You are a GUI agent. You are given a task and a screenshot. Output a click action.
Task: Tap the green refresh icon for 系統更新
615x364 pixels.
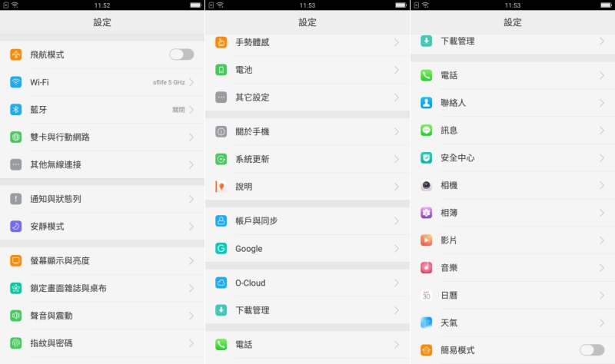[x=221, y=159]
